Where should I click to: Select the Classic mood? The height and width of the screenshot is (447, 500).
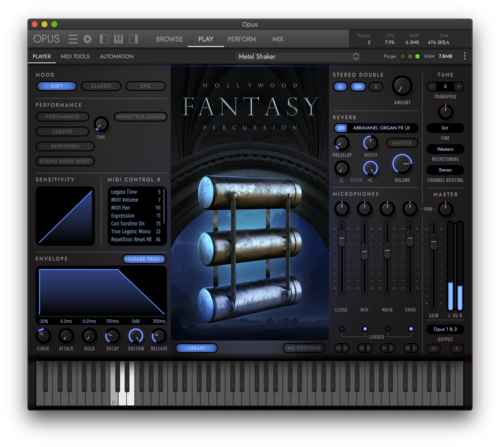click(x=101, y=86)
